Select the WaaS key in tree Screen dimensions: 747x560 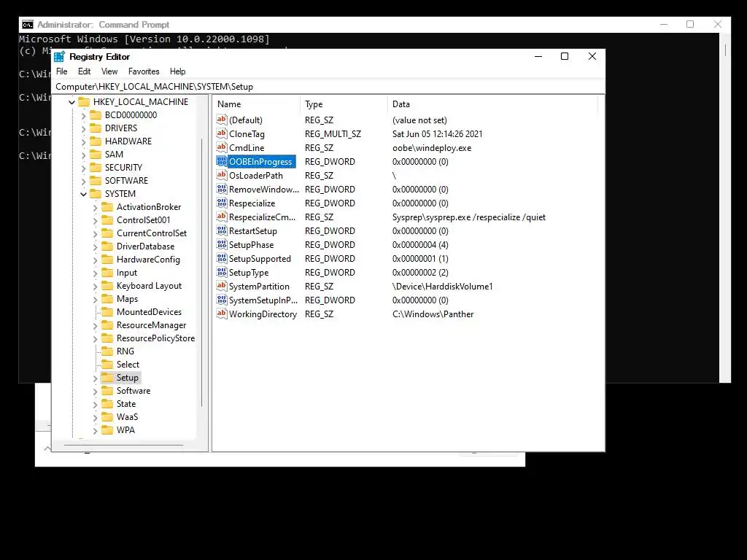[127, 416]
